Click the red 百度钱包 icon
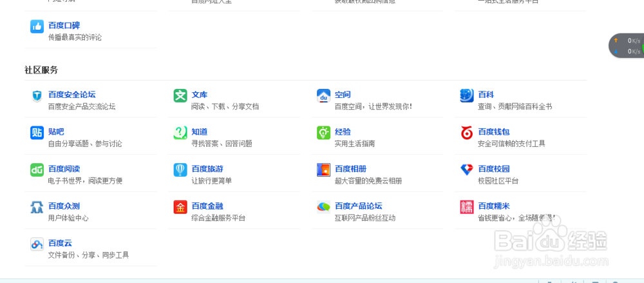This screenshot has width=644, height=283. click(x=467, y=133)
